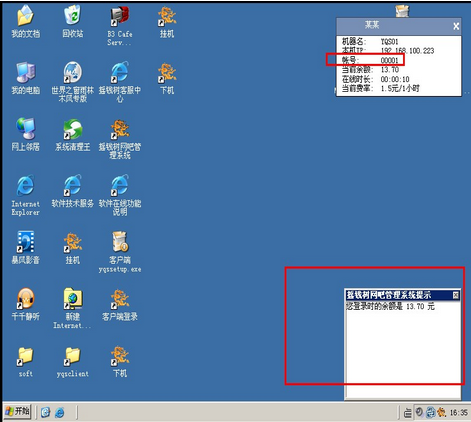This screenshot has height=422, width=471.
Task: Click the blue sync arrows tray icon
Action: click(x=431, y=413)
